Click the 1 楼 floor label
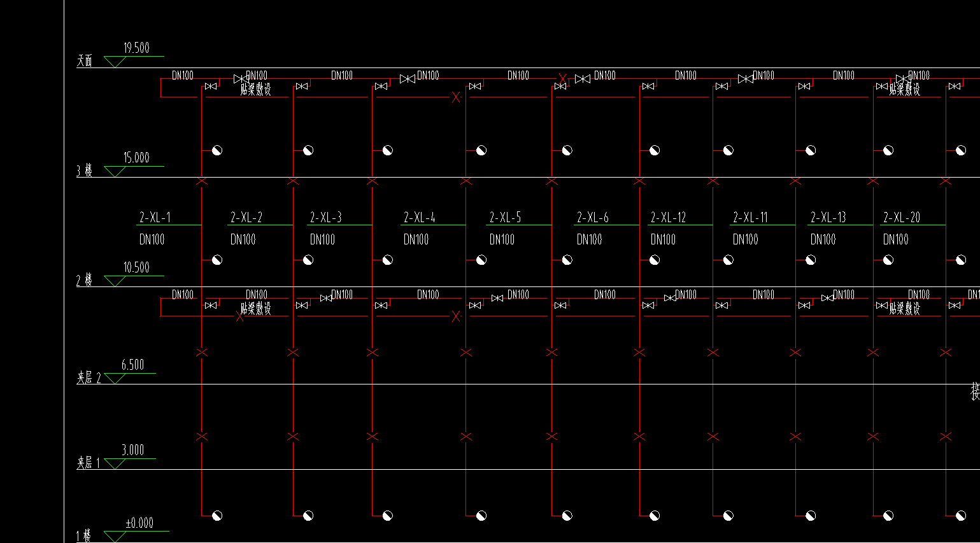The height and width of the screenshot is (543, 980). [84, 536]
